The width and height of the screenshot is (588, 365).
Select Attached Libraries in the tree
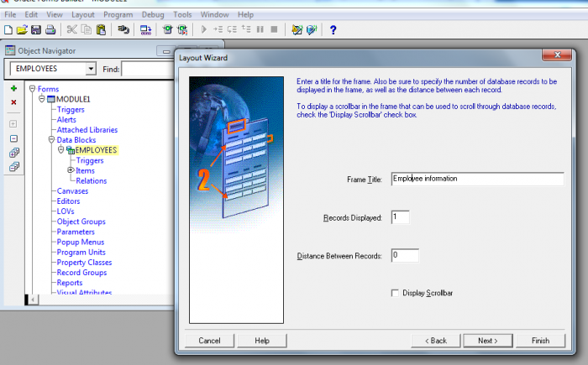click(87, 130)
